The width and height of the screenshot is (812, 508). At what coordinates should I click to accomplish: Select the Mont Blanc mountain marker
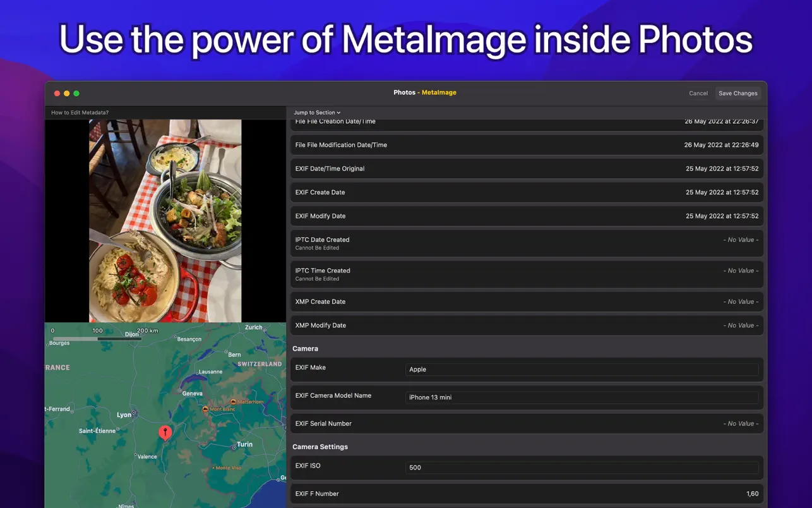tap(205, 409)
